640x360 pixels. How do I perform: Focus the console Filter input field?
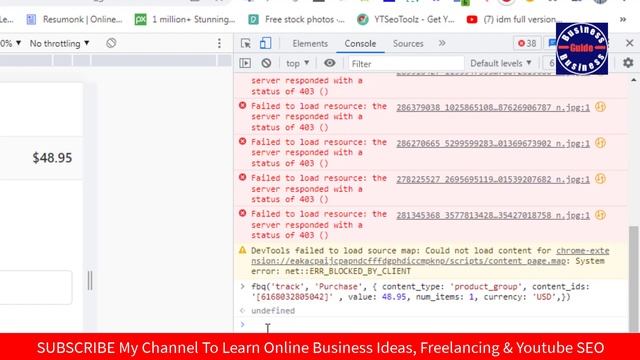tap(406, 64)
